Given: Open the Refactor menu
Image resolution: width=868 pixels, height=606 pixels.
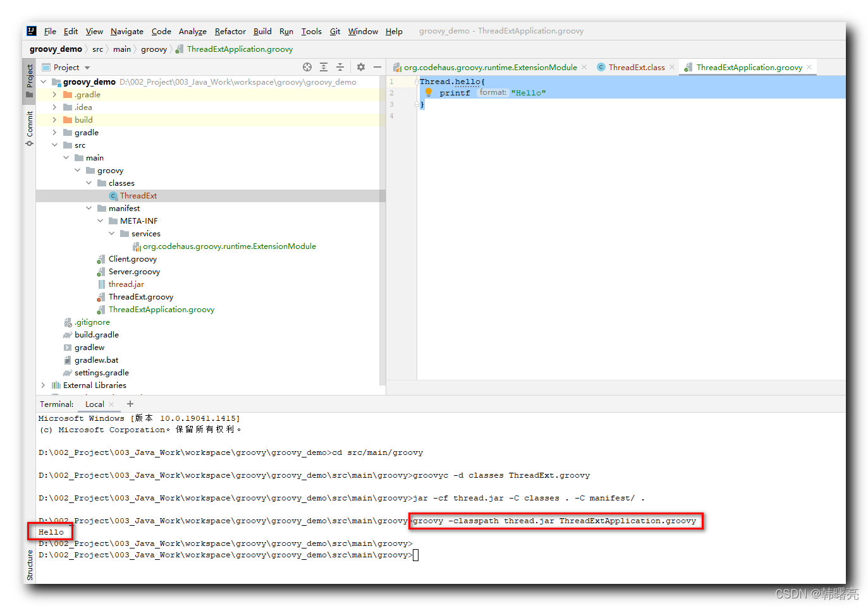Looking at the screenshot, I should (230, 31).
